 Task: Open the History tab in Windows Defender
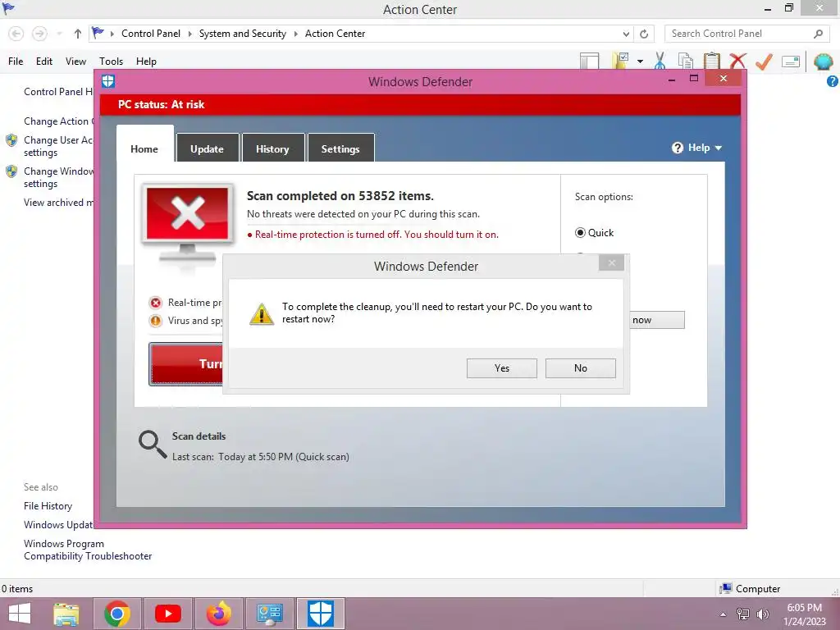(272, 149)
